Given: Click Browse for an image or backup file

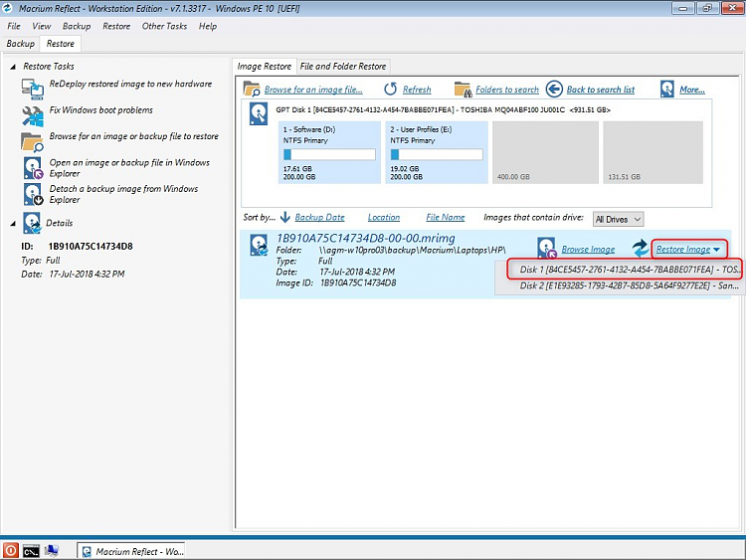Looking at the screenshot, I should 134,136.
